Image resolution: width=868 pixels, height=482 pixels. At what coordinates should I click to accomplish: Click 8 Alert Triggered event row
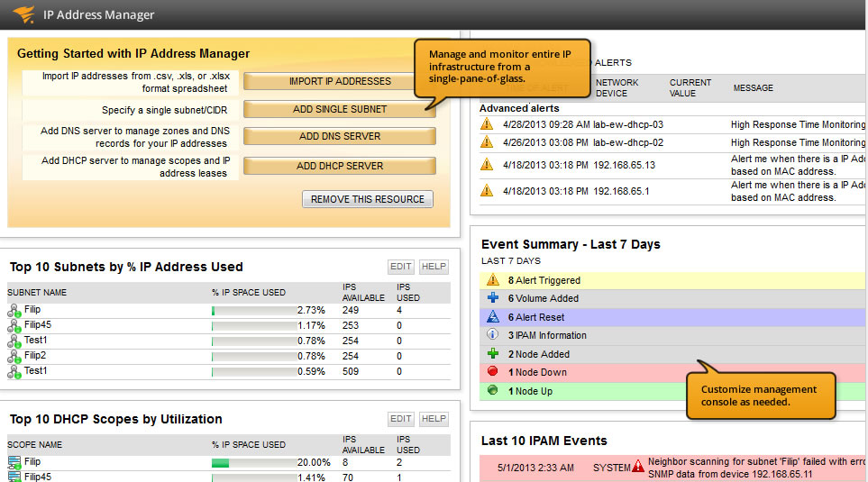coord(672,280)
